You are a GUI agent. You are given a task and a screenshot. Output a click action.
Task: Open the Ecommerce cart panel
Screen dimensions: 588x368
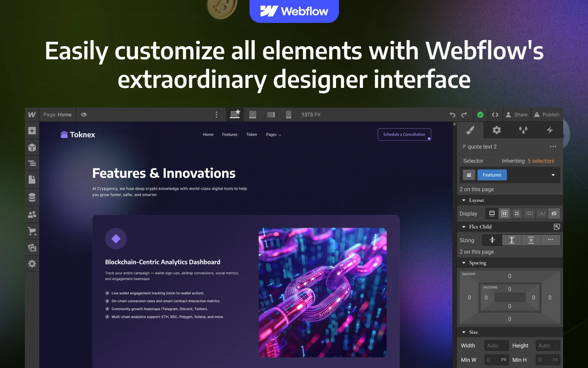click(x=32, y=231)
